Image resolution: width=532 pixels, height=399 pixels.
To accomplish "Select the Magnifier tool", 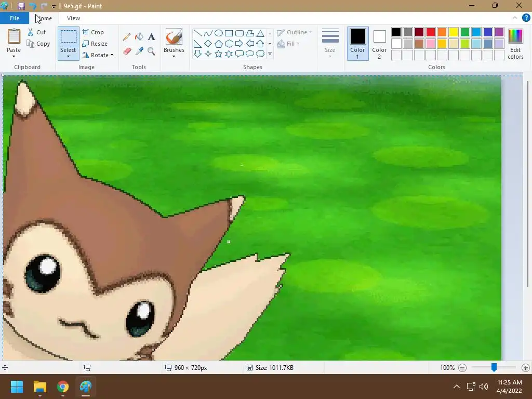I will click(x=151, y=51).
